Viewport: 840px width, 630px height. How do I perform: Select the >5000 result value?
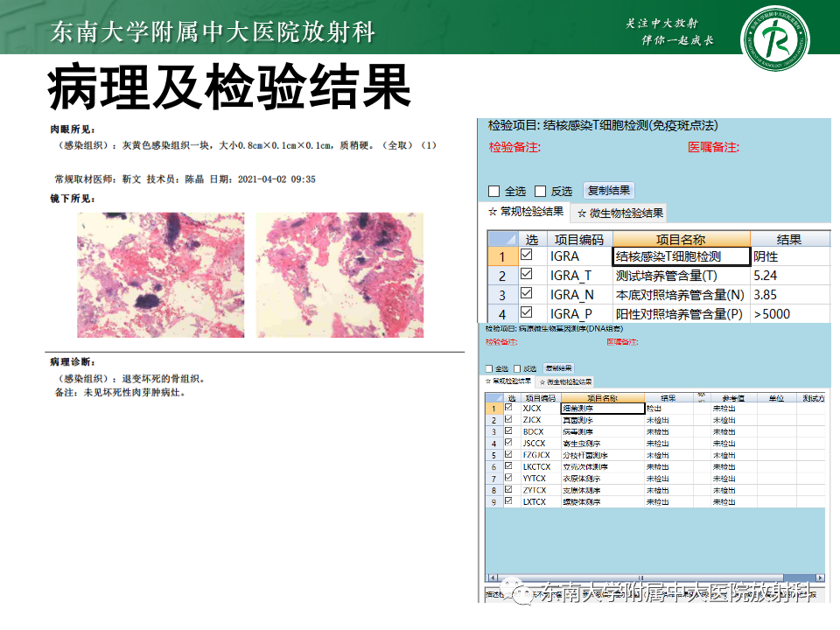pos(790,314)
